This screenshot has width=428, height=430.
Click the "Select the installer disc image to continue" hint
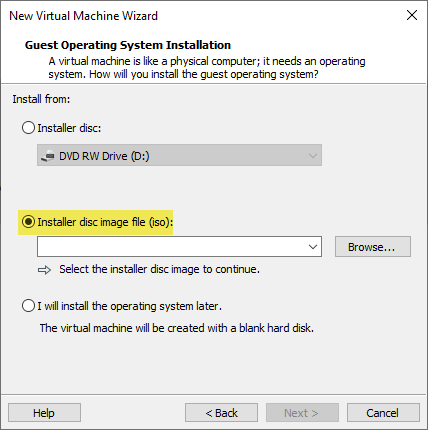pyautogui.click(x=159, y=269)
